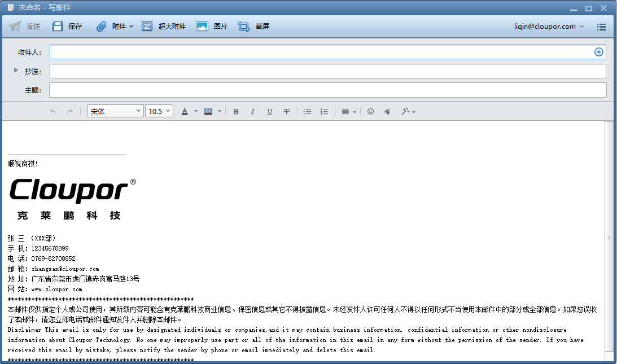Image resolution: width=617 pixels, height=364 pixels.
Task: Save the draft using the floppy disk icon
Action: click(x=58, y=27)
